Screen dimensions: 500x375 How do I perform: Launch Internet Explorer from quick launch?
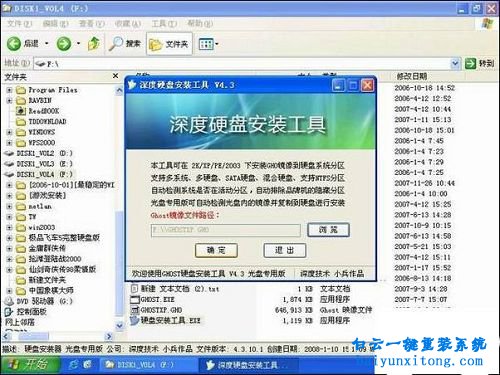coord(73,365)
